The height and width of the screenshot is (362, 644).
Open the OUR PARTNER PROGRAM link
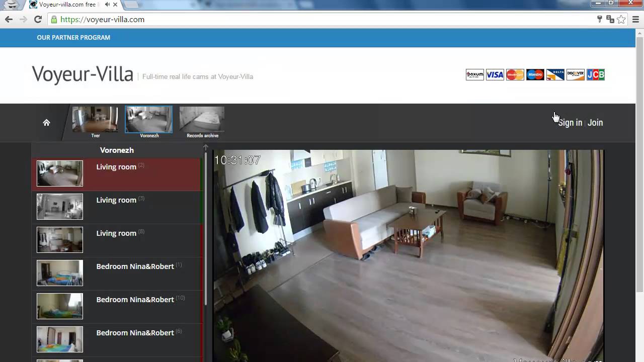[73, 37]
